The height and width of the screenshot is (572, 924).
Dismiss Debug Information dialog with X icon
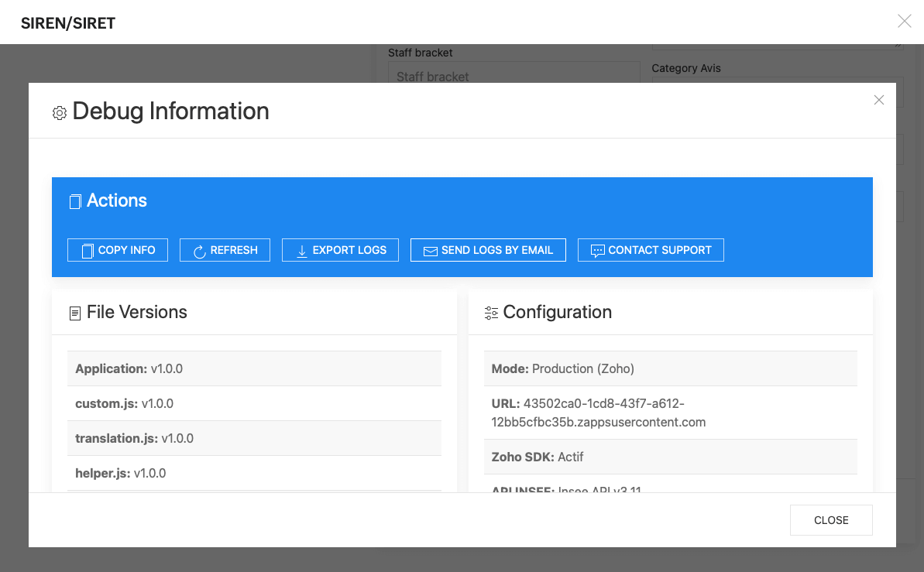pos(878,100)
